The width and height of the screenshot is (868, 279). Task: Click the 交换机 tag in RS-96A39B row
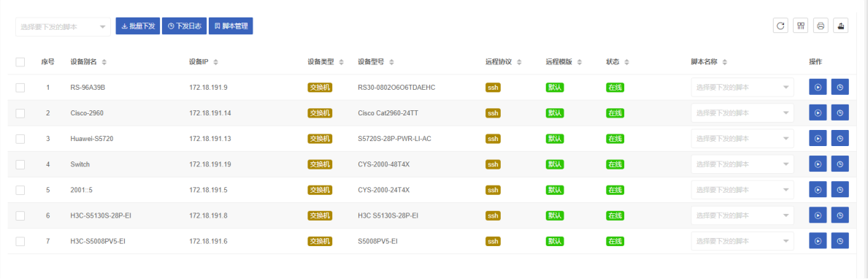pyautogui.click(x=320, y=88)
